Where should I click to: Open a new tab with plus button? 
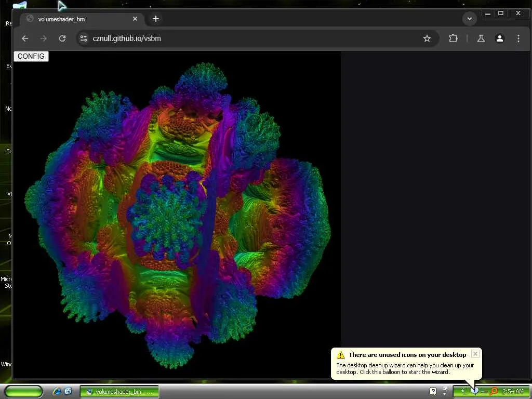[156, 19]
